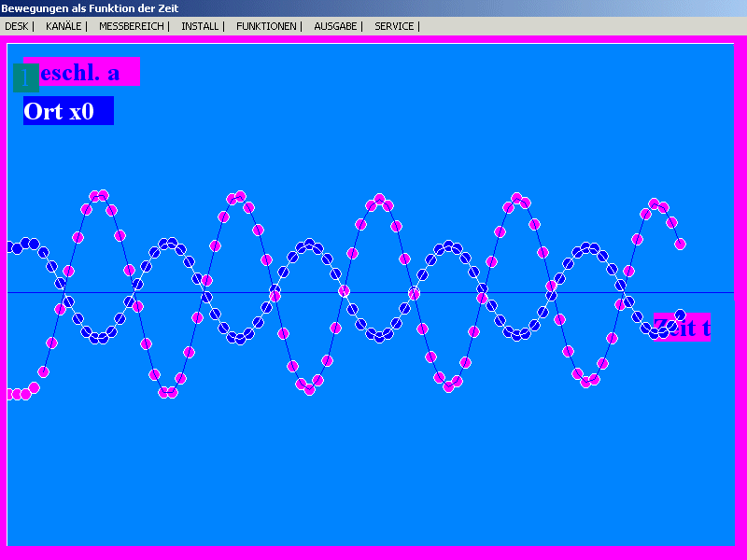This screenshot has width=747, height=560.
Task: Open the DESK menu
Action: coord(16,26)
